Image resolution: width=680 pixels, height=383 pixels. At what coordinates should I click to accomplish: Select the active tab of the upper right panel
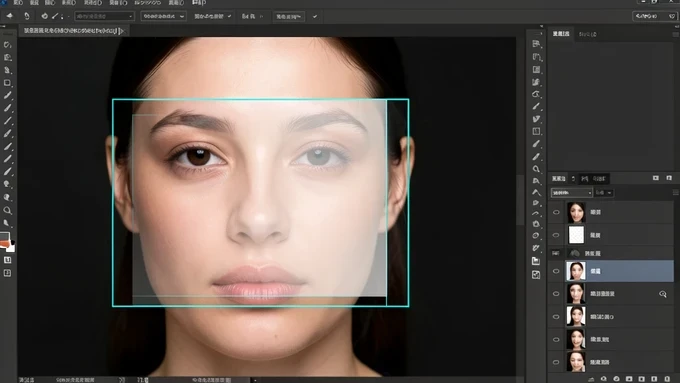coord(561,33)
